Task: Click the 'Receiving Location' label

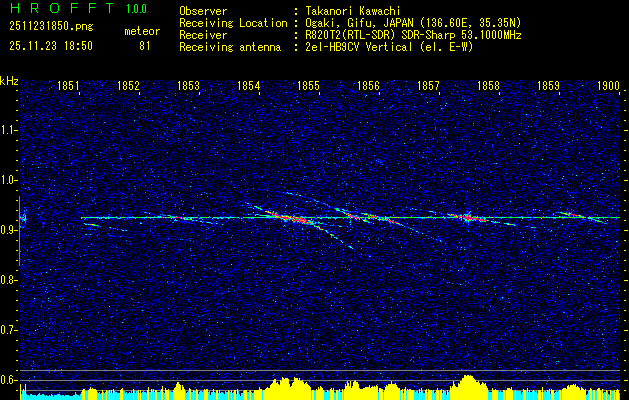Action: point(233,23)
